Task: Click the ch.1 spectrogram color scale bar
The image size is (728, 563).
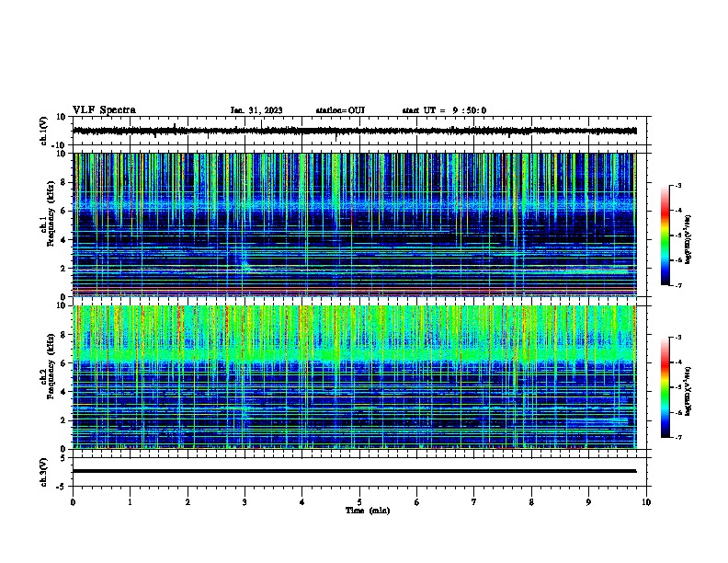Action: click(x=665, y=236)
